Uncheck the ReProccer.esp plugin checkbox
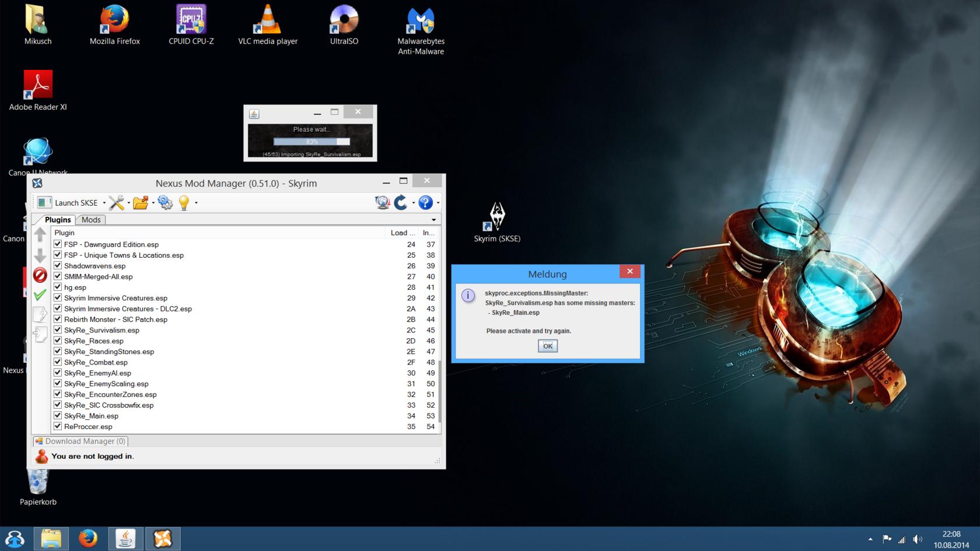Image resolution: width=980 pixels, height=551 pixels. (x=58, y=426)
